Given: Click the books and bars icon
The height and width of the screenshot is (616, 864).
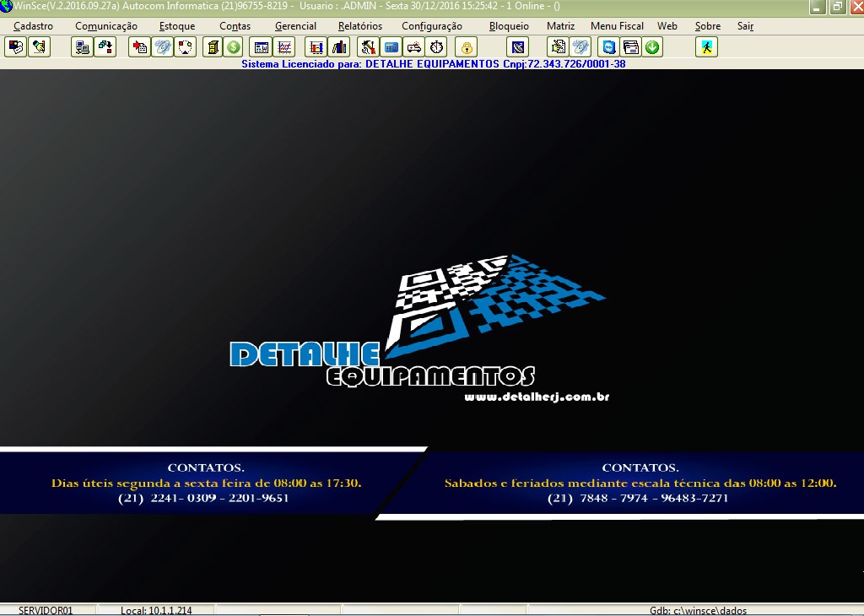Looking at the screenshot, I should [339, 47].
